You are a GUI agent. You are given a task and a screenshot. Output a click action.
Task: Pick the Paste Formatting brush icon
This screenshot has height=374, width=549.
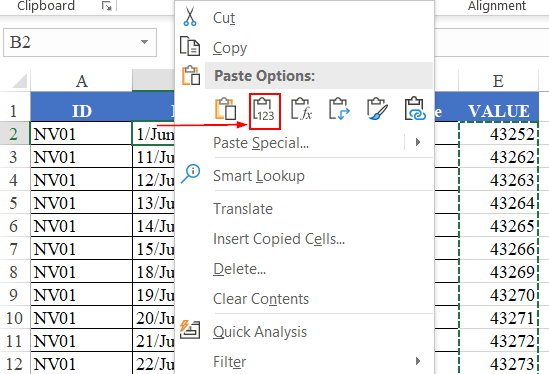pos(377,109)
